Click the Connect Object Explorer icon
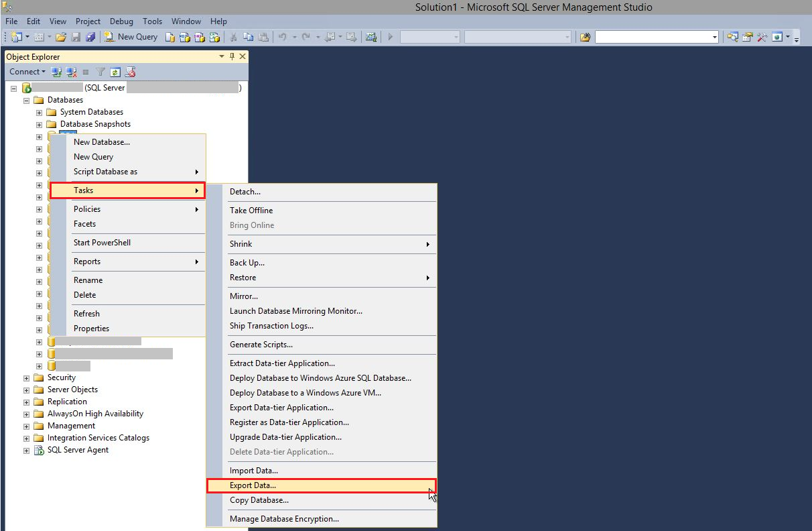Screen dimensions: 812x531 tap(57, 72)
